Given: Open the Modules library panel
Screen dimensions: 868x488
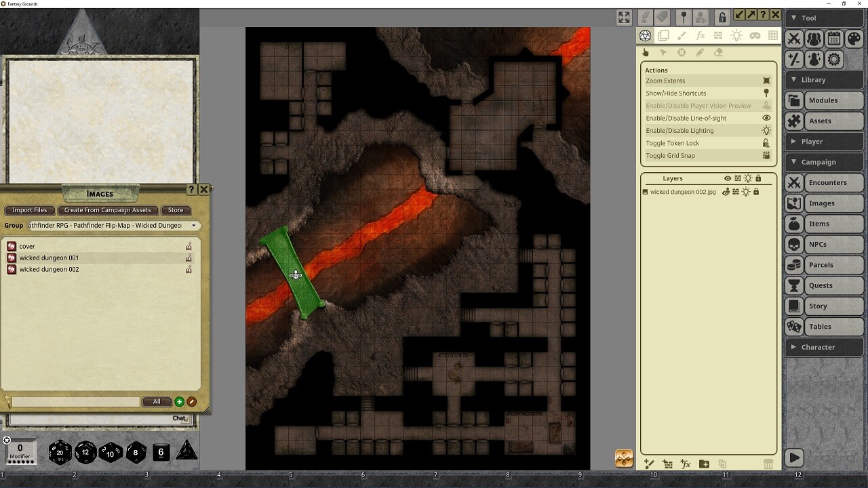Looking at the screenshot, I should click(824, 100).
